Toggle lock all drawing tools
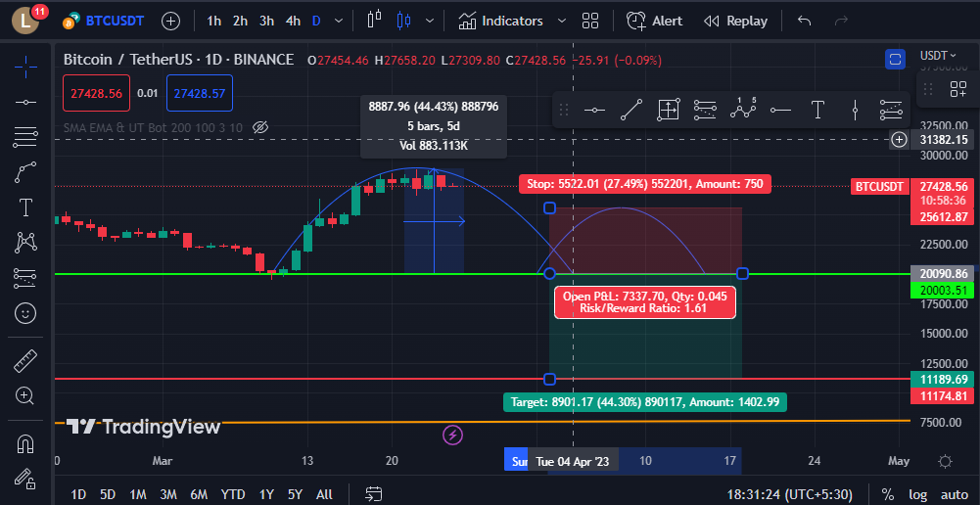The image size is (980, 505). (x=25, y=479)
